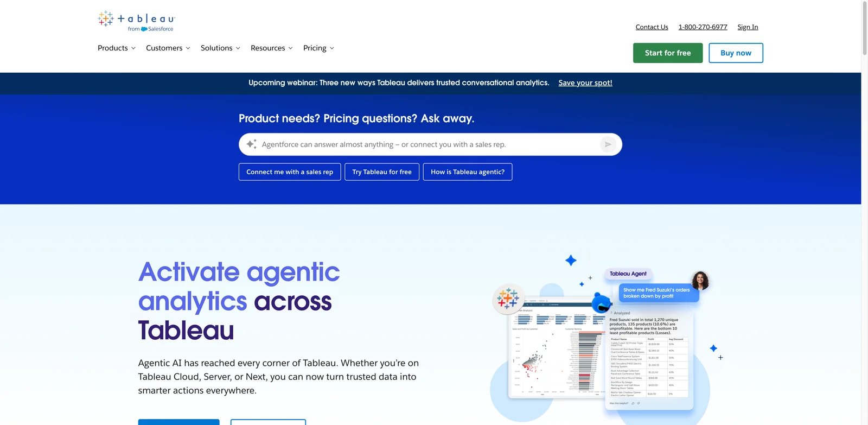Click the send arrow icon in Agentforce box
Viewport: 868px width, 425px height.
tap(608, 144)
